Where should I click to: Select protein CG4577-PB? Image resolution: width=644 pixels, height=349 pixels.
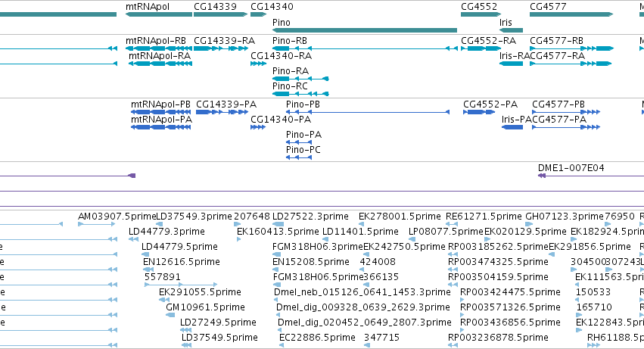coord(558,104)
